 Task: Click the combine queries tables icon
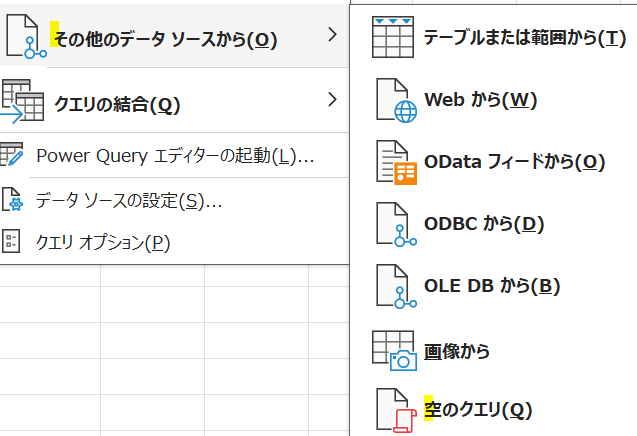22,102
